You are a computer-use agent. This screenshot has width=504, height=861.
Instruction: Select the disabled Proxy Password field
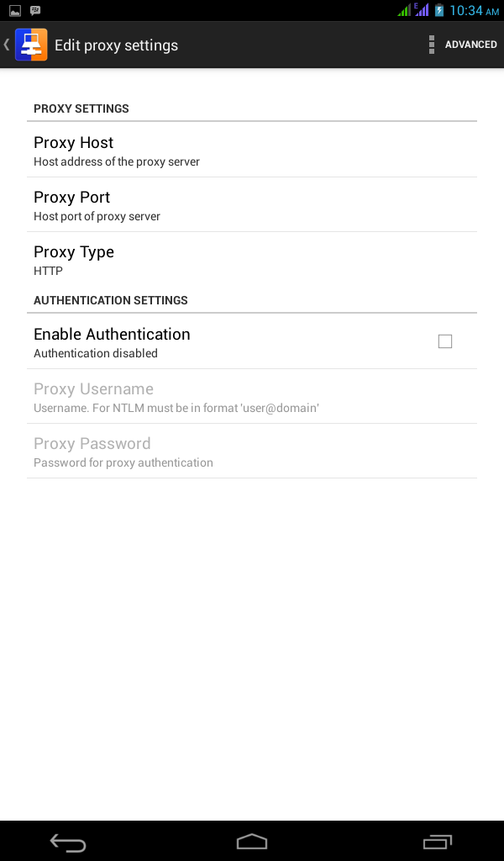coord(252,451)
